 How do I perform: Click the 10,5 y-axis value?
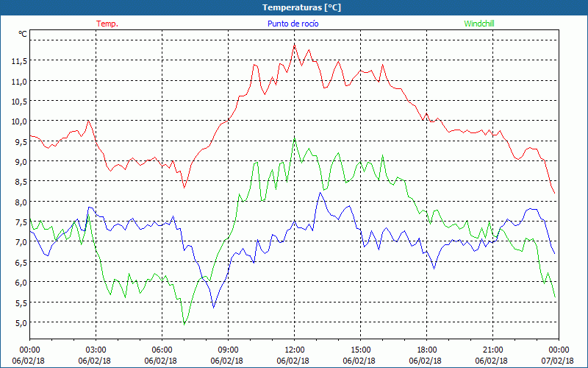click(19, 101)
